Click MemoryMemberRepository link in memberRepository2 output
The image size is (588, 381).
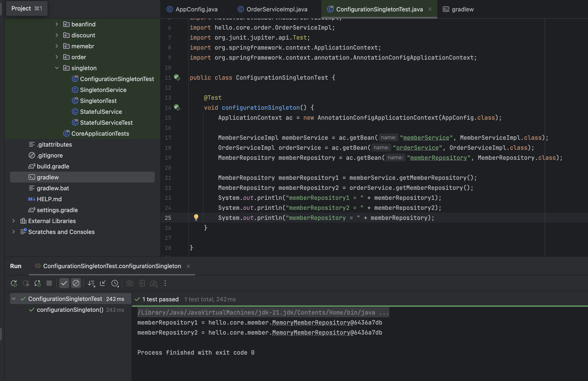tap(311, 333)
